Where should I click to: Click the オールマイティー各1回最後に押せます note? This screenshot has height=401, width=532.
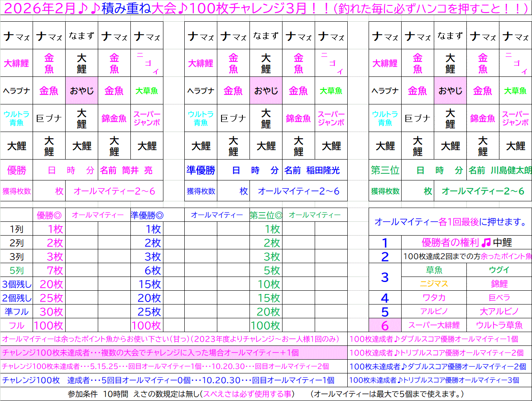click(x=450, y=222)
